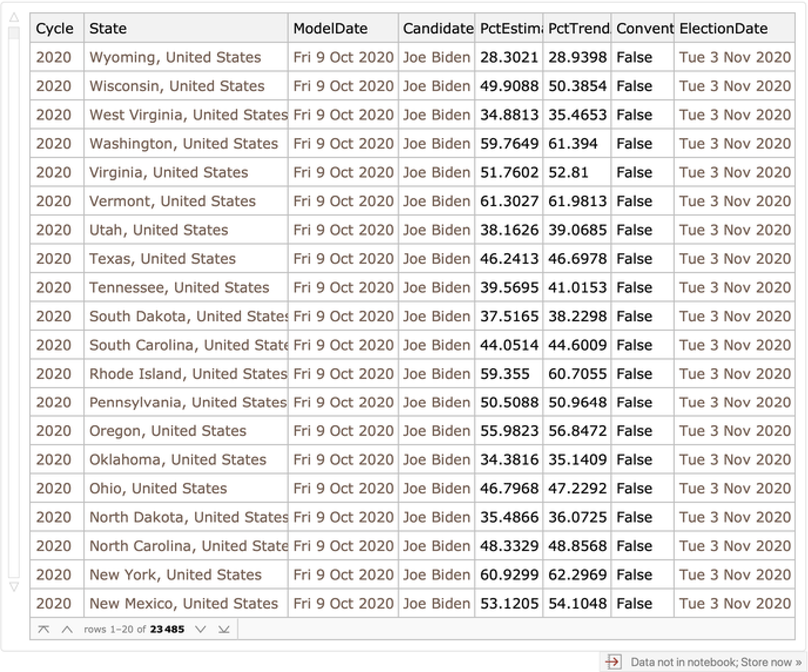Open the Wyoming, United States entity
Image resolution: width=808 pixels, height=672 pixels.
pos(175,57)
